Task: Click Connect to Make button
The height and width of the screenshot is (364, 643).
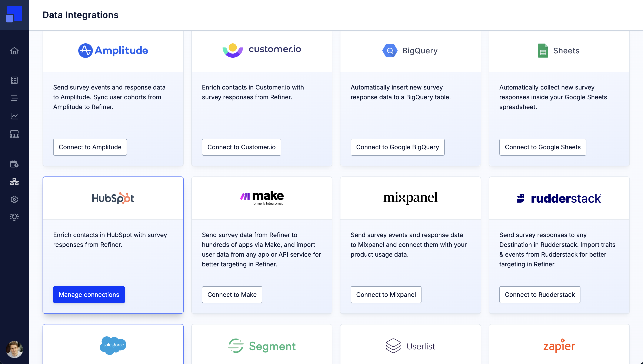Action: pos(232,294)
